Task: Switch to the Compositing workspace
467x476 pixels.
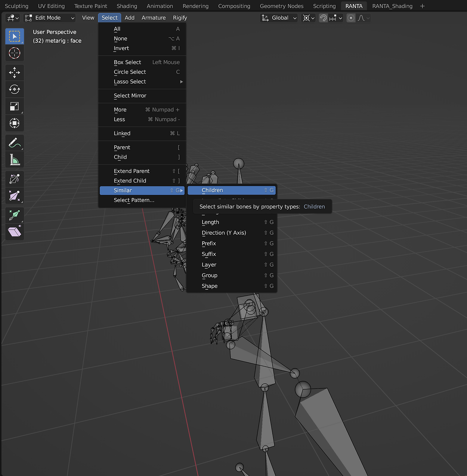Action: coord(234,6)
